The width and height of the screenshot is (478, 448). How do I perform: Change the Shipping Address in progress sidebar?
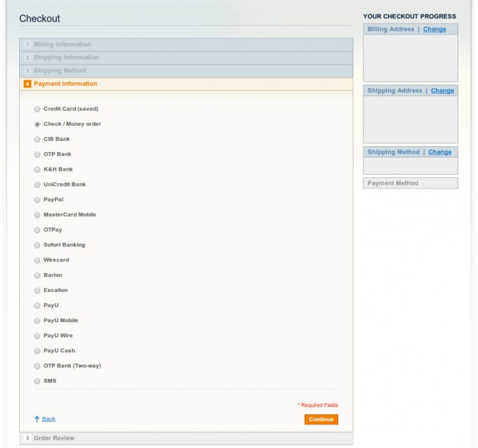[x=442, y=91]
